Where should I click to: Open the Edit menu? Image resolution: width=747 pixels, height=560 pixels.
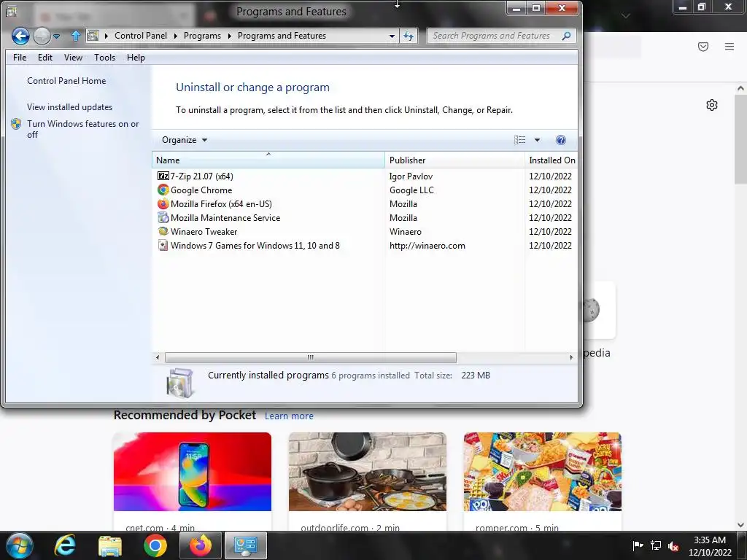44,58
